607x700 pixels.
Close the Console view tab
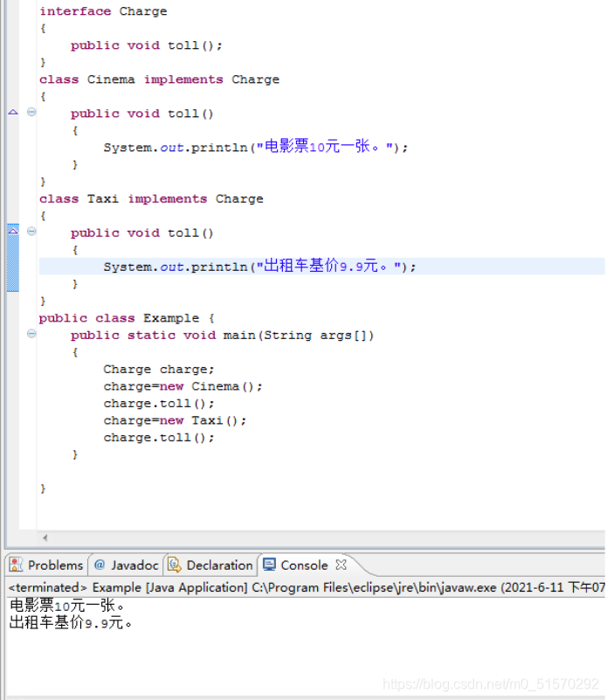[x=341, y=565]
